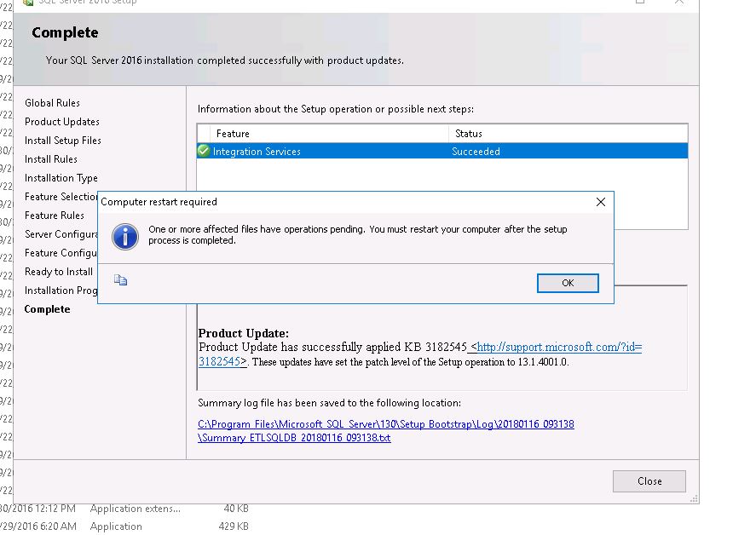This screenshot has width=756, height=535.
Task: Select the Install Setup Files step
Action: coord(63,141)
